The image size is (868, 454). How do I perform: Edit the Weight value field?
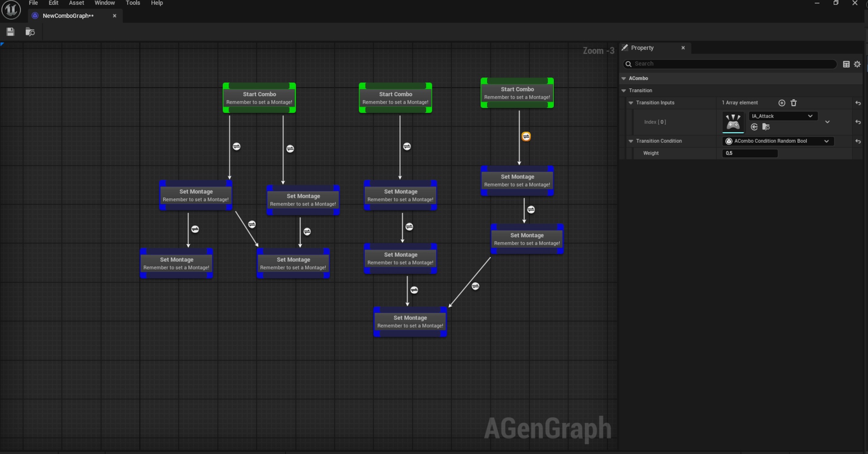tap(750, 153)
